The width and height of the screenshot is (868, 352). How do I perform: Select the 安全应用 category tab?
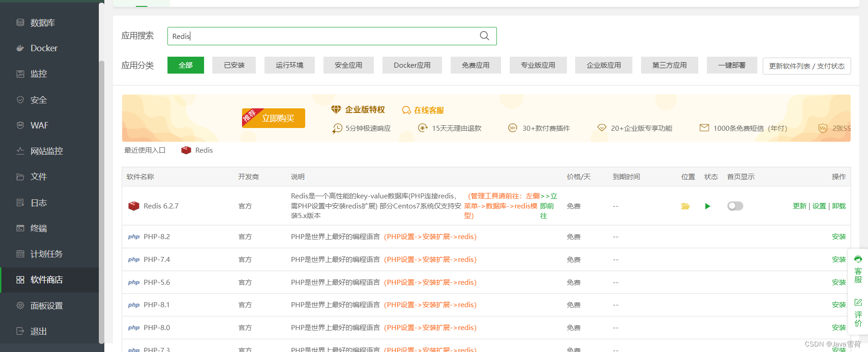tap(349, 65)
